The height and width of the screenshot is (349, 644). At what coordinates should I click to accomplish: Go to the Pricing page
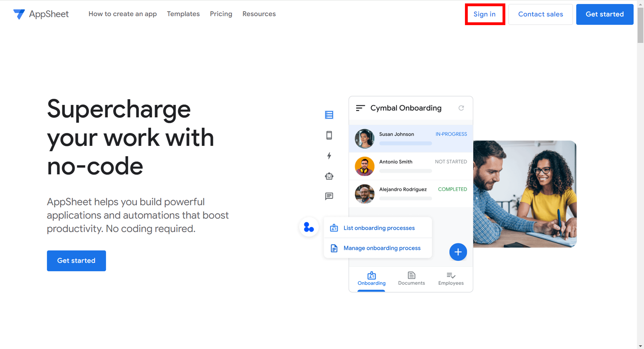coord(221,14)
